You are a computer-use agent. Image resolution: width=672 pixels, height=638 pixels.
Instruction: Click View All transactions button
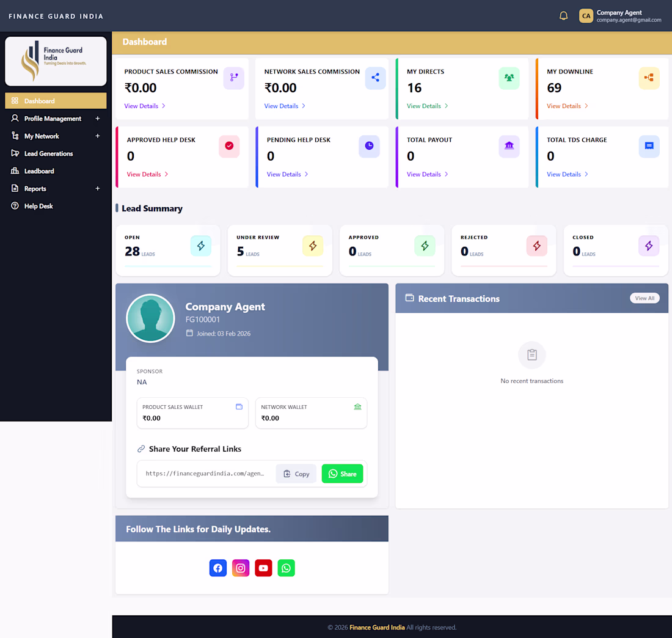pyautogui.click(x=645, y=298)
